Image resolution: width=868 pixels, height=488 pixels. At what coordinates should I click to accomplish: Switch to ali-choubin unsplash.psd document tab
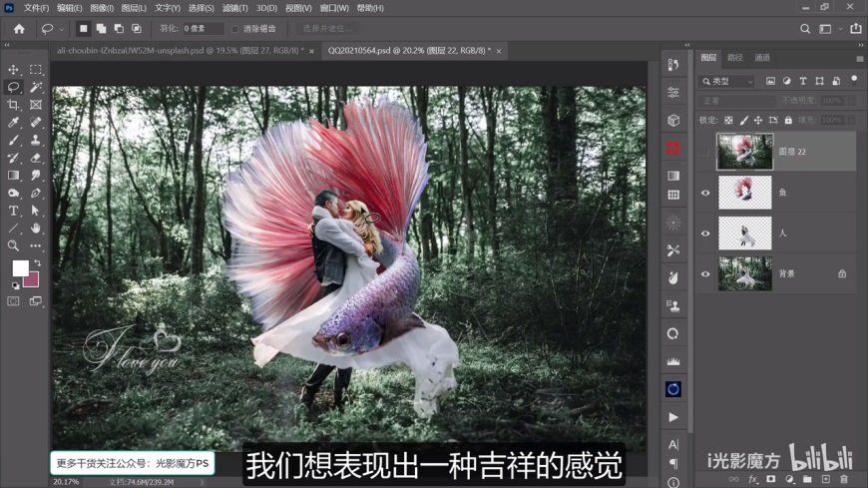[180, 51]
